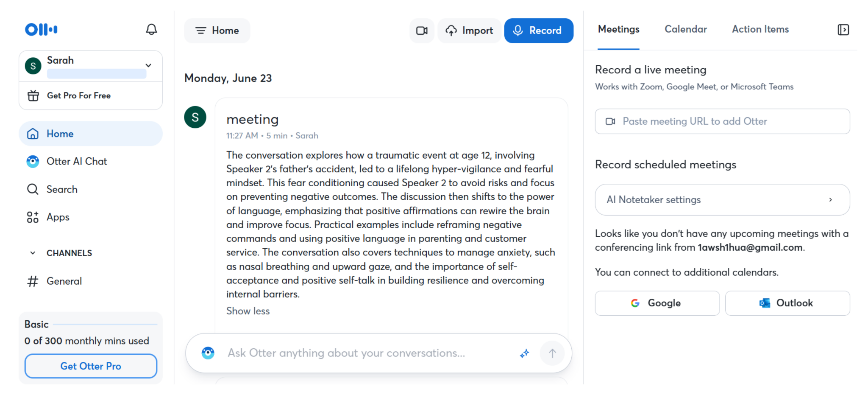Click the video camera icon near Import
The image size is (868, 395).
421,31
